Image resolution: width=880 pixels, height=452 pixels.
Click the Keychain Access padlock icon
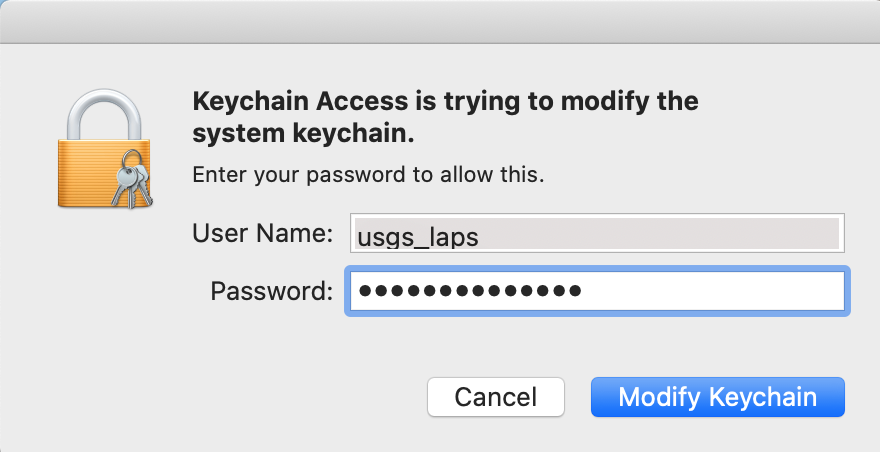[105, 149]
